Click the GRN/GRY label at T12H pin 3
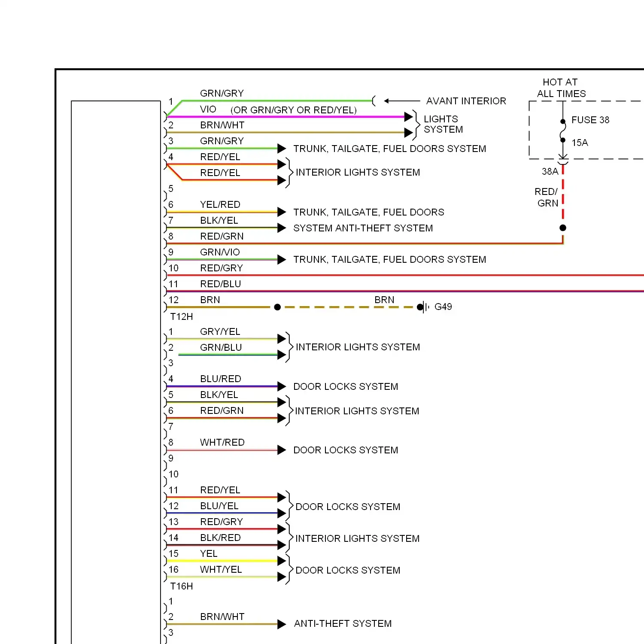This screenshot has height=644, width=644. [x=222, y=141]
